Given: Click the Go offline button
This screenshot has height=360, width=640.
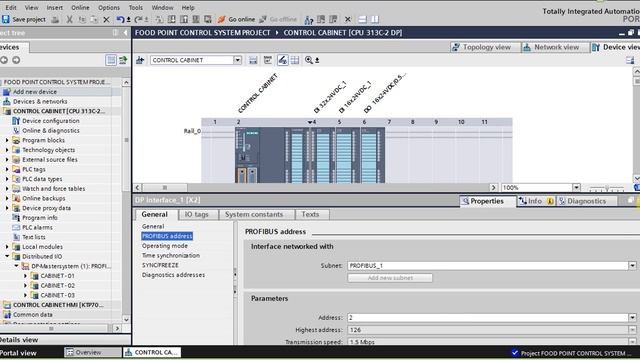Looking at the screenshot, I should (x=278, y=19).
